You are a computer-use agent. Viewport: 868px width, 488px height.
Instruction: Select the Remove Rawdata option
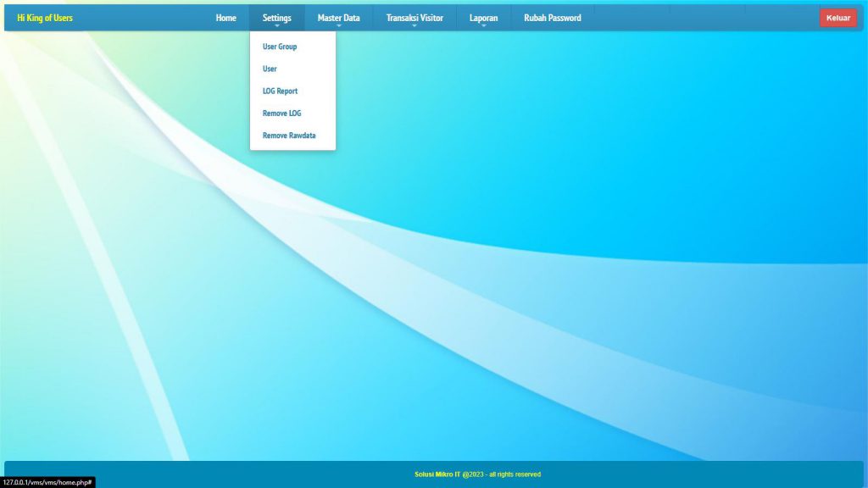(289, 135)
